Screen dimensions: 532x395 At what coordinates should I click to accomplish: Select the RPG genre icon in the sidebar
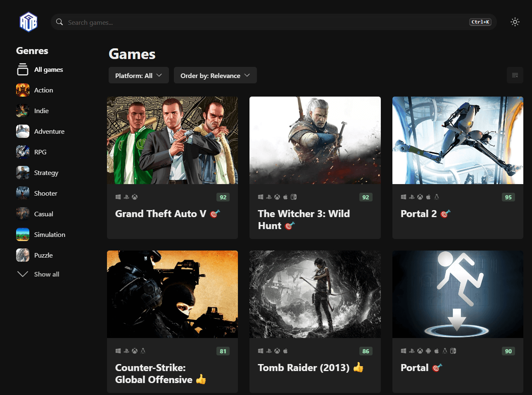(x=22, y=152)
